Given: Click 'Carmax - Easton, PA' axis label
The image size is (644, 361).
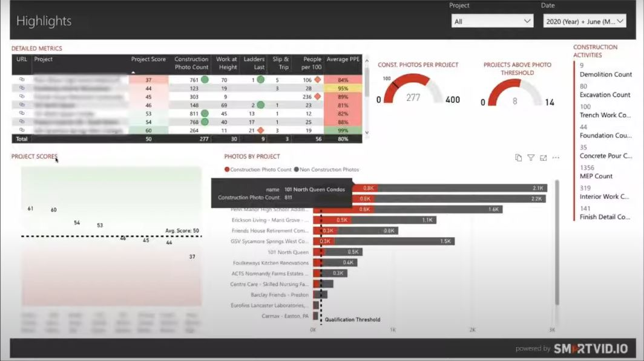Looking at the screenshot, I should coord(284,316).
